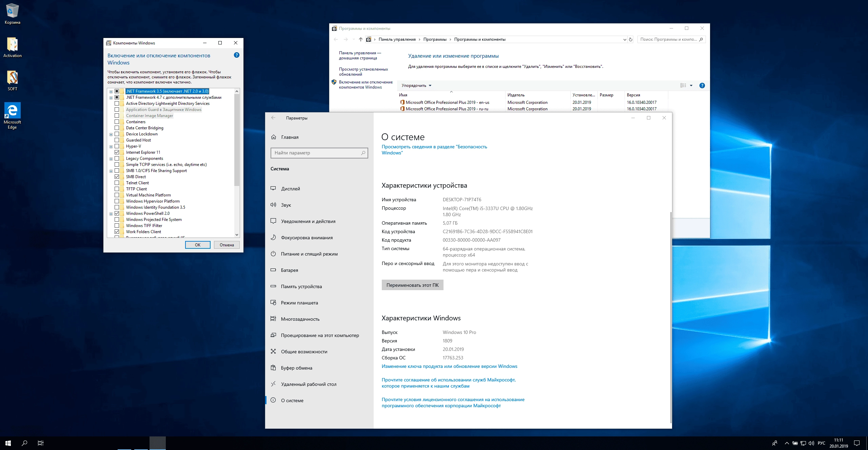Expand Legacy Components node
This screenshot has width=868, height=450.
tap(111, 159)
